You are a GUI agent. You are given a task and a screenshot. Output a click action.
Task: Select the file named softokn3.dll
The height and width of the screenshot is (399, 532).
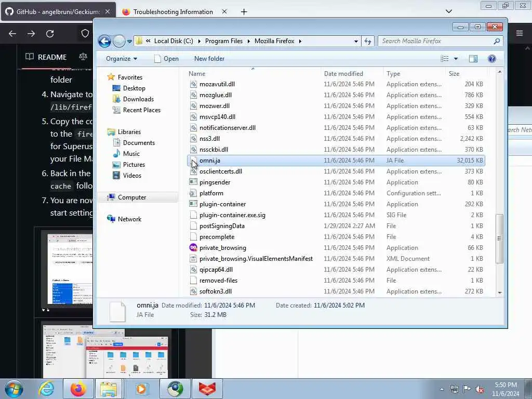216,291
